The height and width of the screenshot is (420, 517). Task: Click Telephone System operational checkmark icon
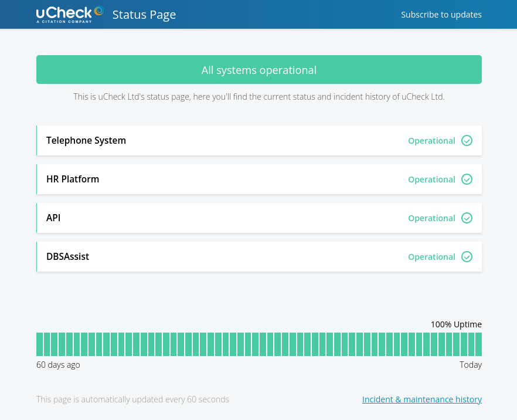(467, 141)
